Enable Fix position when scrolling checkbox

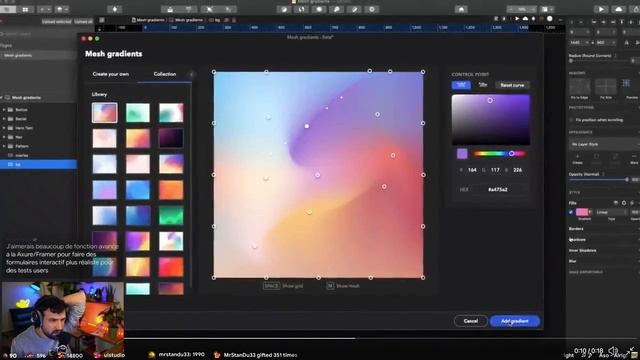(x=571, y=120)
